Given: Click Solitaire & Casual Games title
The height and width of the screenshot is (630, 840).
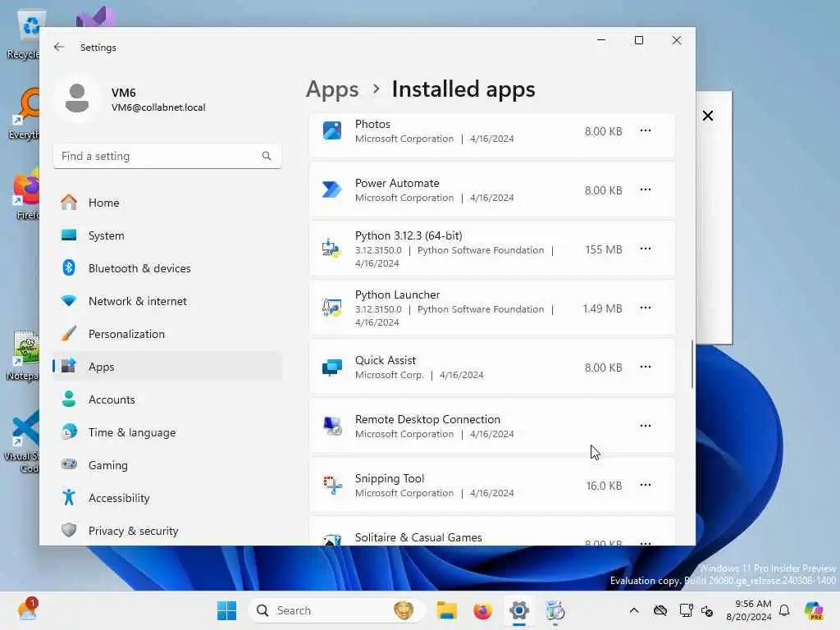Looking at the screenshot, I should point(418,537).
